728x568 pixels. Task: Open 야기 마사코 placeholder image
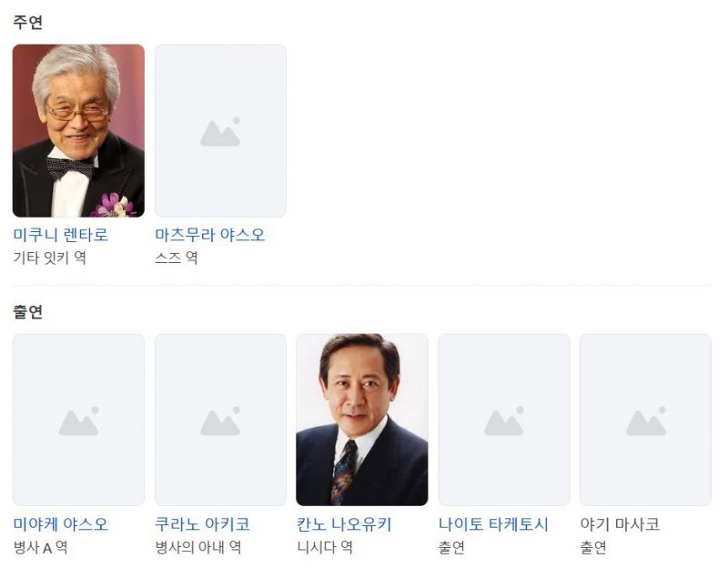point(645,420)
